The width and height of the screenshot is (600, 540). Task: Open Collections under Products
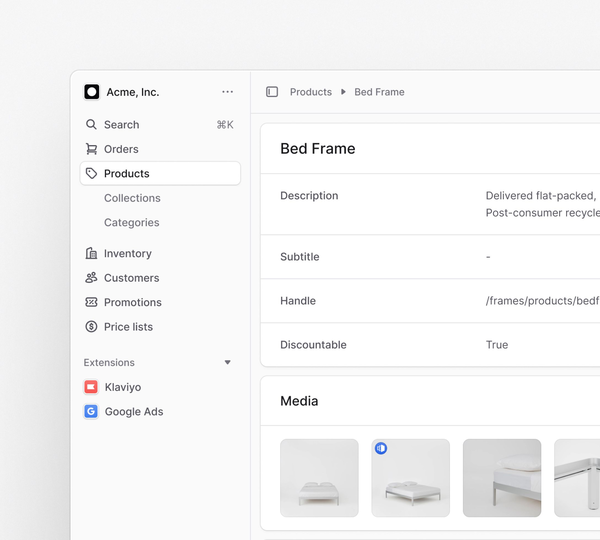132,198
